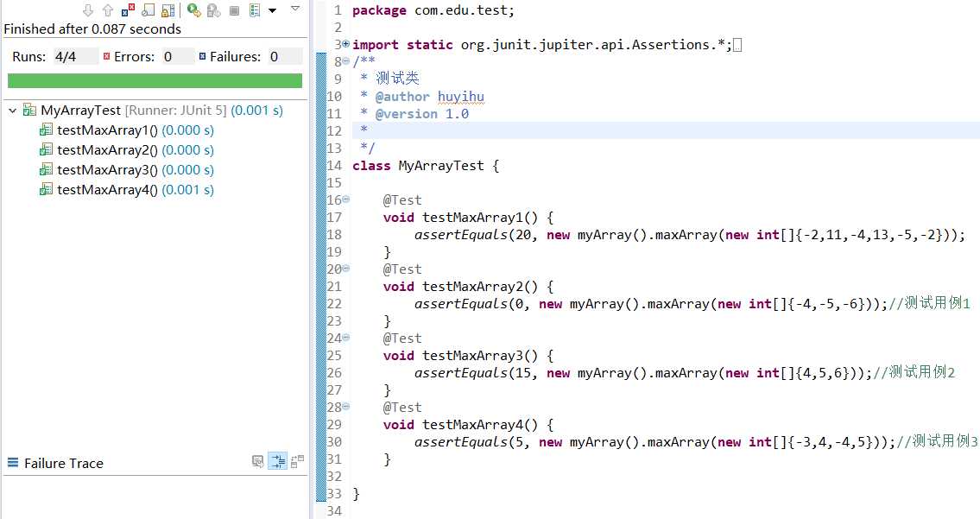Open the Test Run History dropdown arrow

tap(273, 10)
